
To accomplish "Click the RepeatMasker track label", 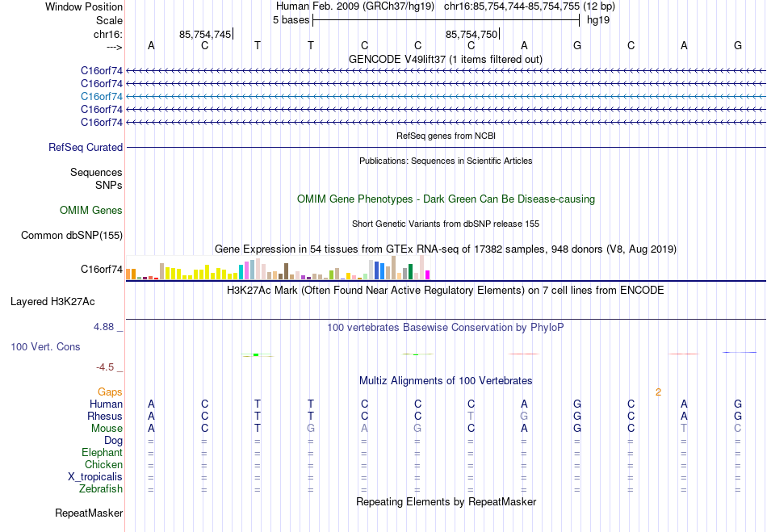I will point(89,513).
